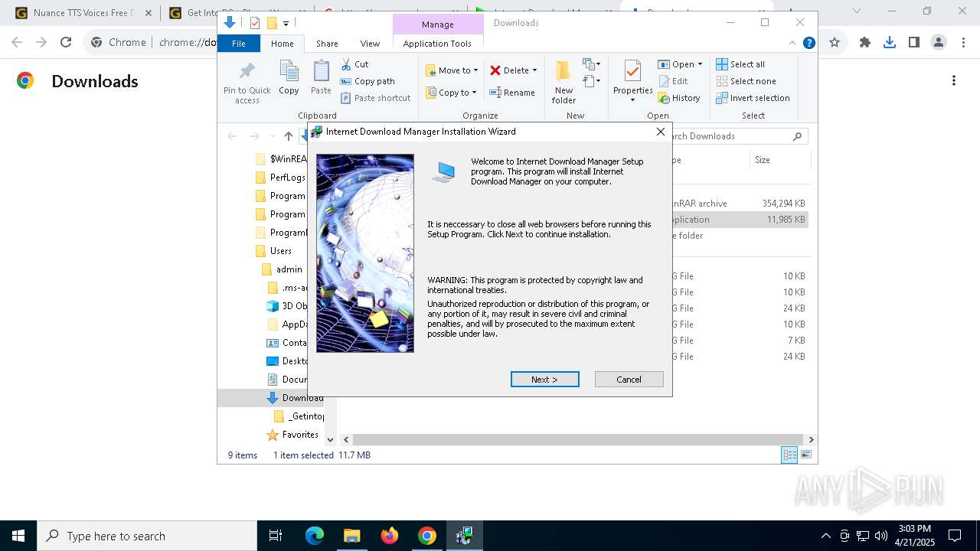Open the Properties dropdown arrow
This screenshot has height=551, width=980.
[x=632, y=99]
